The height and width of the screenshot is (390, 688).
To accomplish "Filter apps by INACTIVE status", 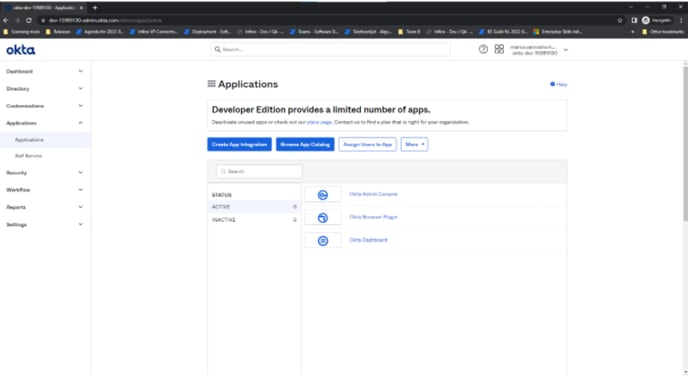I will click(254, 220).
